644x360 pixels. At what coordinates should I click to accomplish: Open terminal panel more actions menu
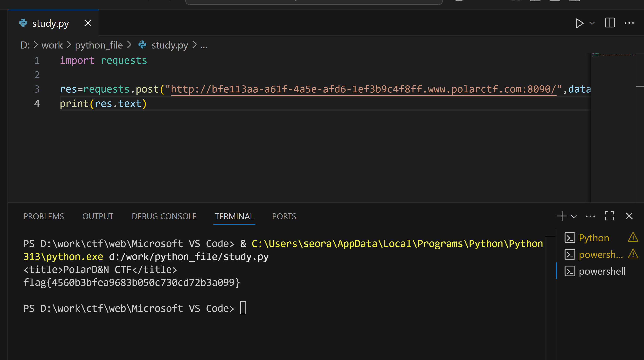[590, 216]
